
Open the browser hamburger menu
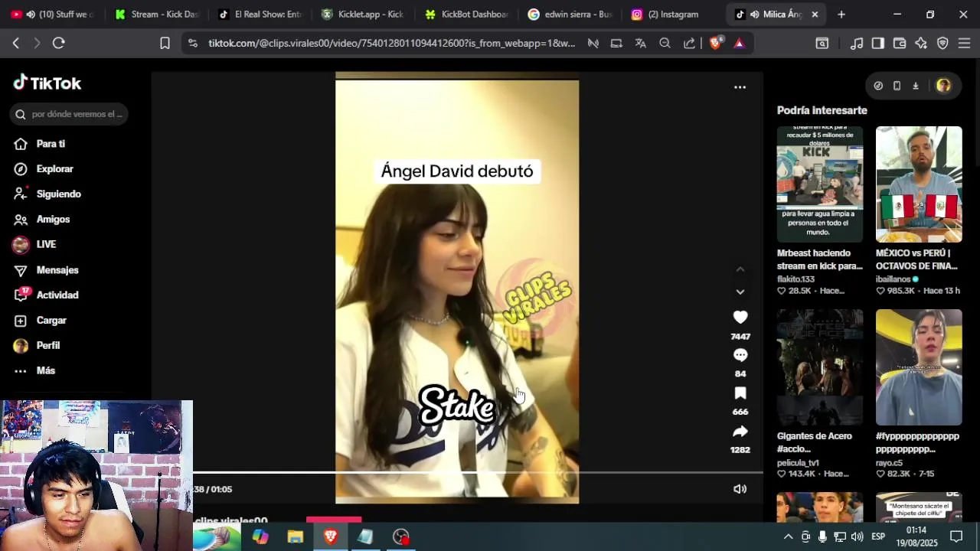pos(964,44)
